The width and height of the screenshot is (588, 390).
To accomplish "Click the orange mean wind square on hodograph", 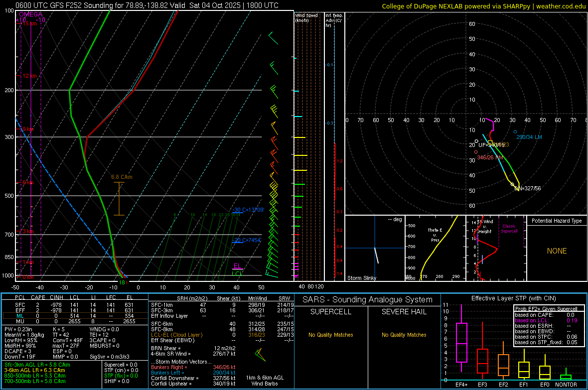I will click(x=490, y=142).
